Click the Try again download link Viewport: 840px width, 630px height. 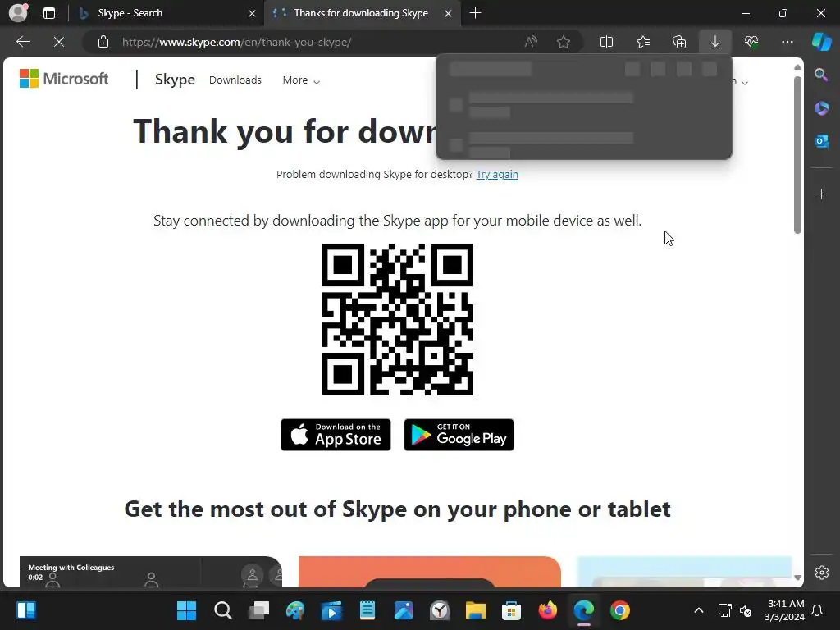pyautogui.click(x=497, y=175)
